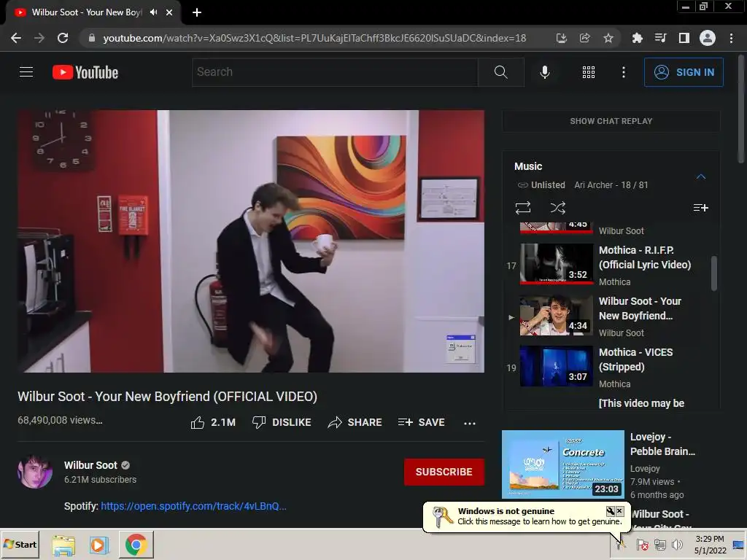Open the Chrome profile avatar
The image size is (747, 560).
tap(707, 38)
